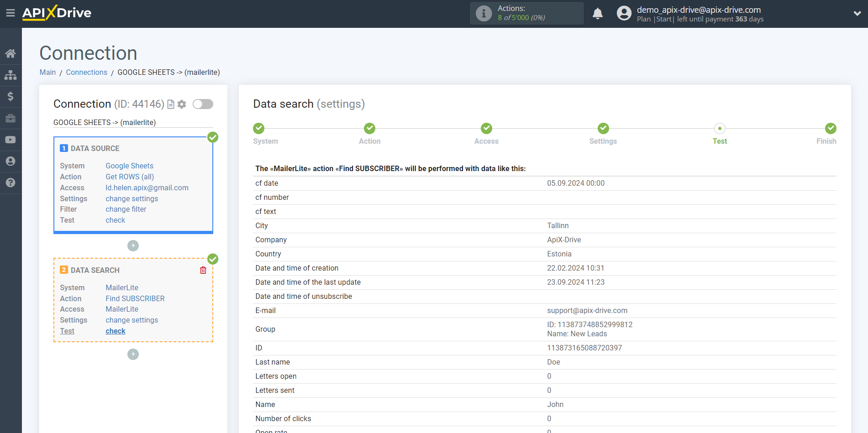
Task: Add a block after Data Search
Action: tap(133, 354)
